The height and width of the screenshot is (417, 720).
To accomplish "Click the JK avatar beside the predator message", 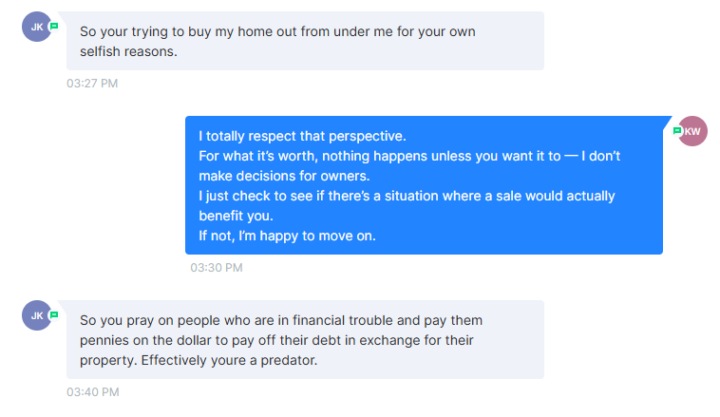I will [37, 316].
